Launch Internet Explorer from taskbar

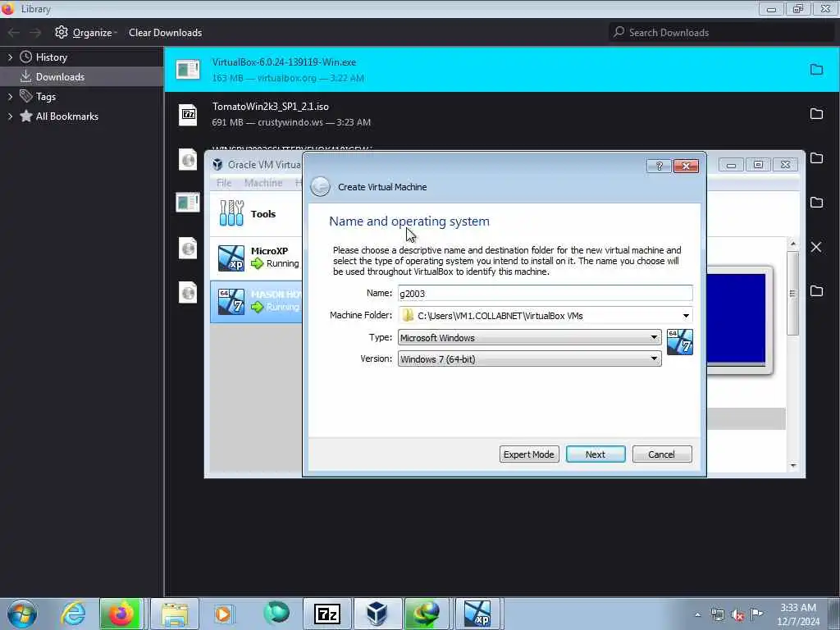tap(73, 614)
